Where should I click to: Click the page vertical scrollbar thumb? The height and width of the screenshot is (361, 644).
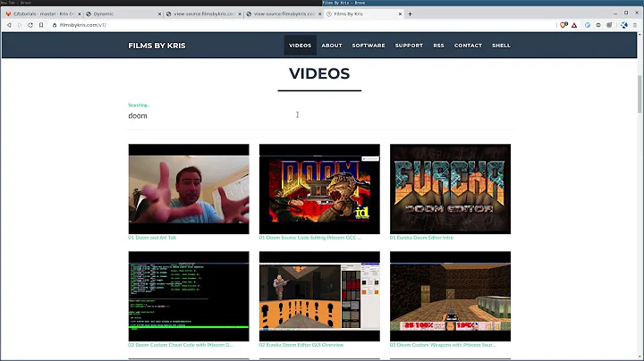[640, 94]
